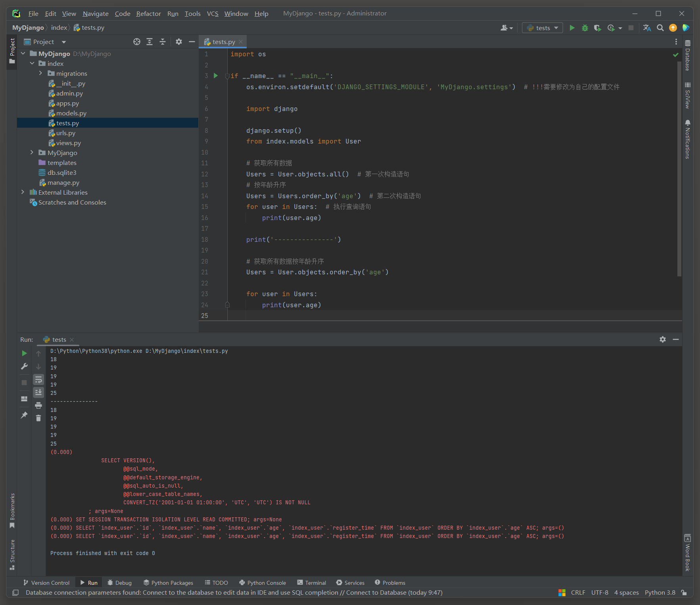Click the index breadcrumb in navigation bar
700x605 pixels.
point(59,27)
